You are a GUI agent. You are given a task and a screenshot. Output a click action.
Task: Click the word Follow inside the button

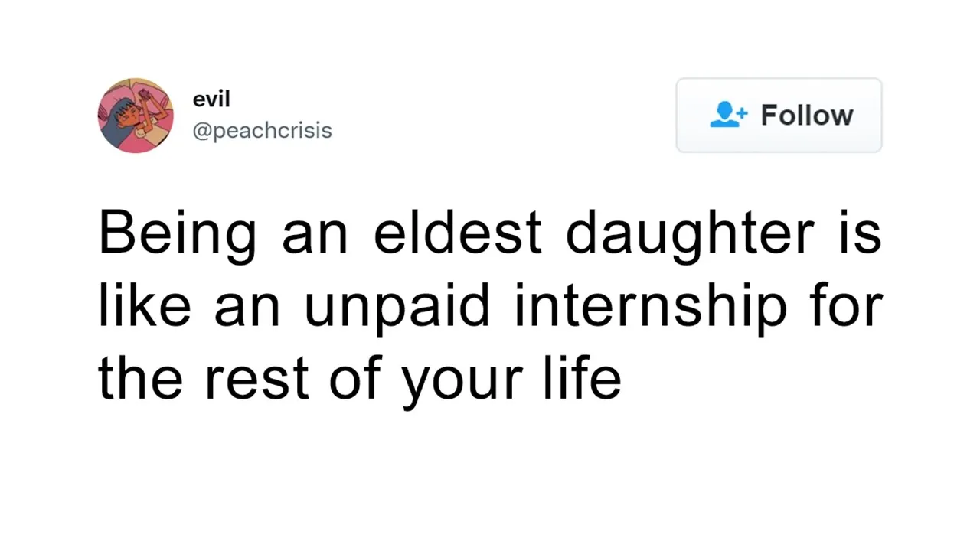[806, 116]
